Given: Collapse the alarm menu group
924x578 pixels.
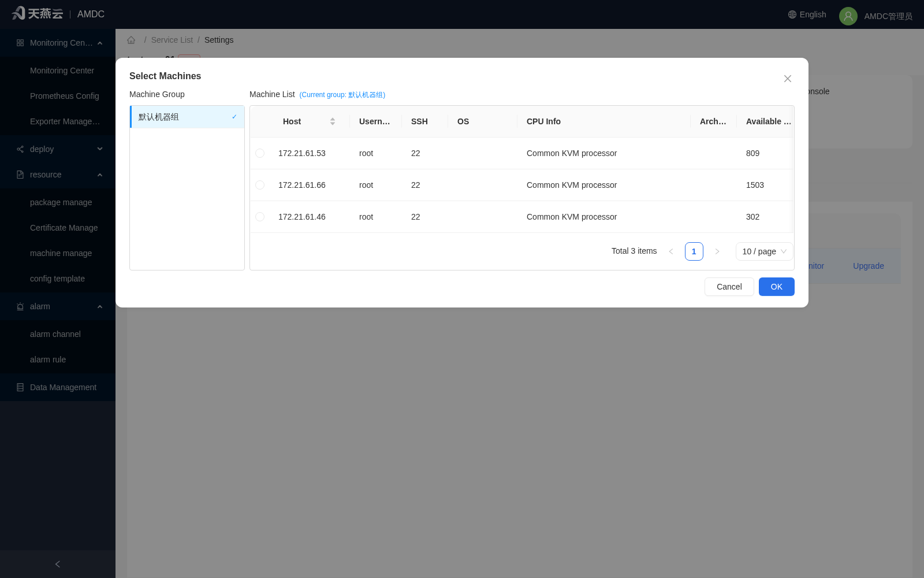Looking at the screenshot, I should [x=58, y=306].
